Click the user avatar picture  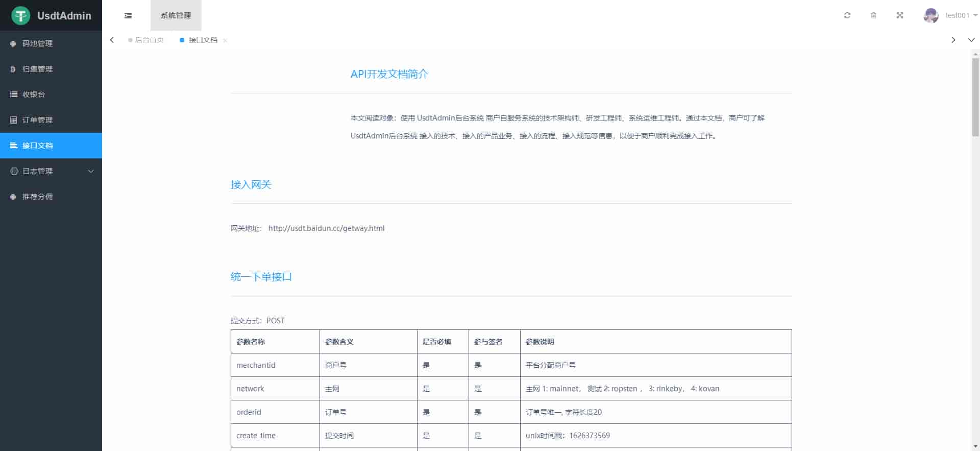point(930,15)
